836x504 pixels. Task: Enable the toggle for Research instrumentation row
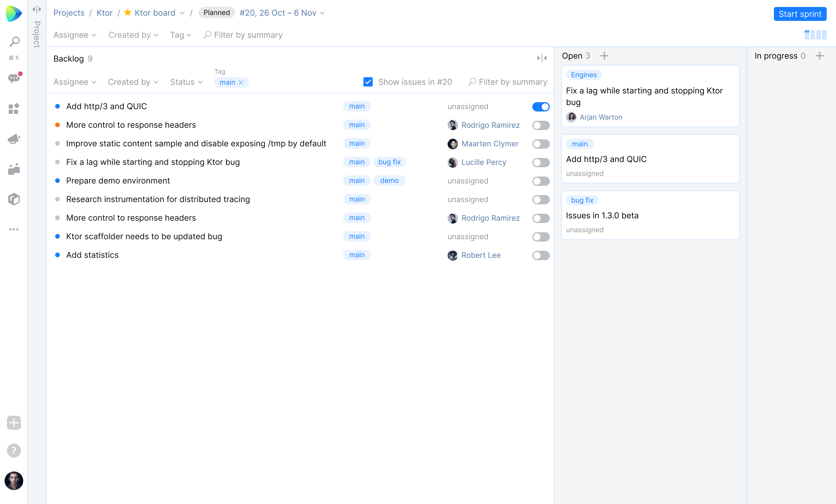tap(541, 199)
